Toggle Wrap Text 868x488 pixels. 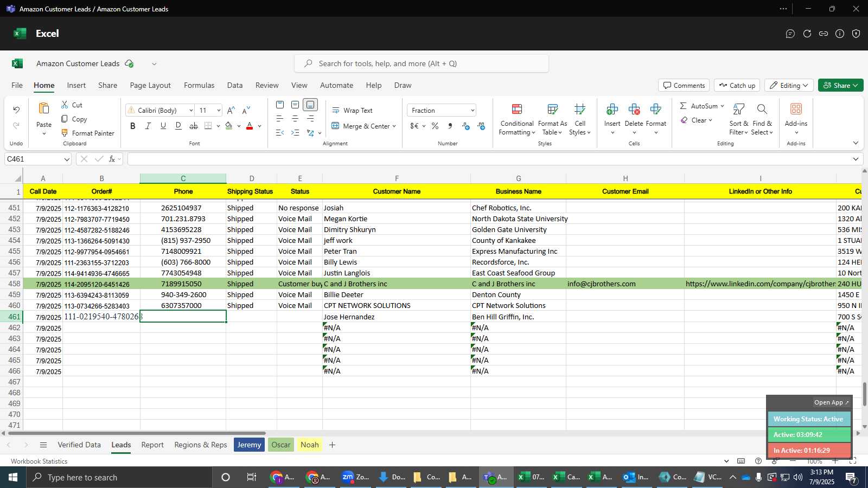[x=352, y=110]
